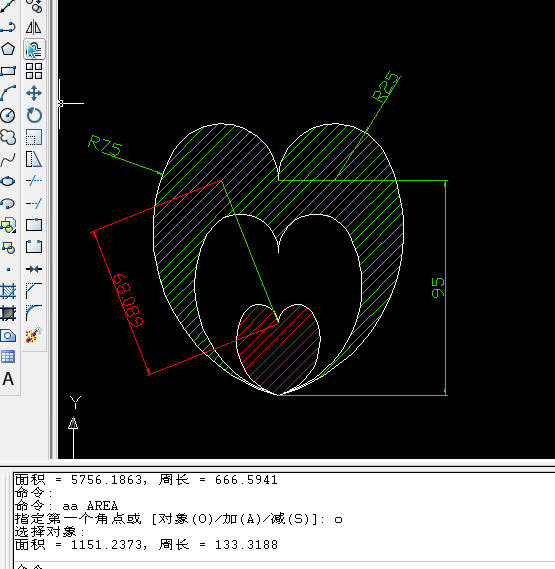Select the Point draw tool
This screenshot has height=569, width=555.
tap(8, 269)
